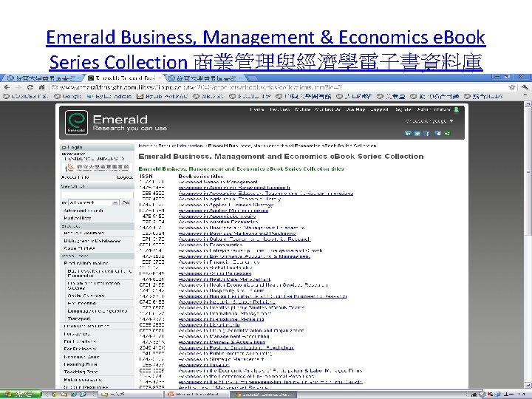Open Advances in Group Processes link
Screen dimensions: 532x399
click(215, 273)
